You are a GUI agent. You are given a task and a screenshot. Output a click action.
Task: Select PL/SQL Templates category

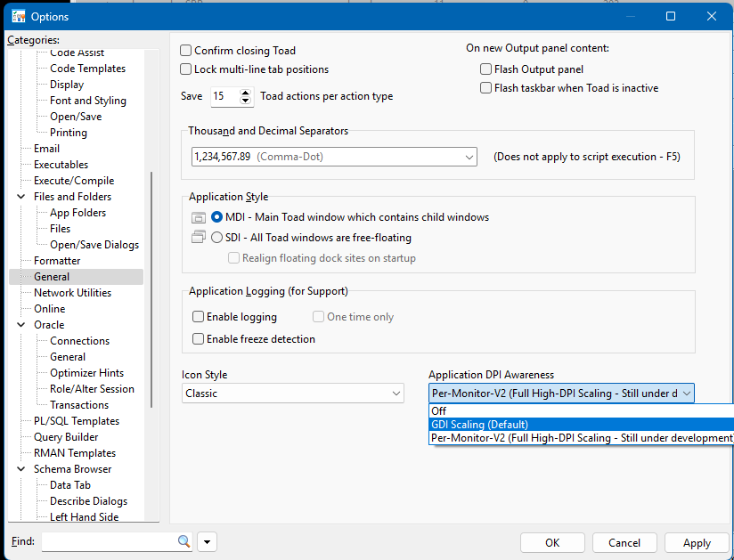(77, 420)
